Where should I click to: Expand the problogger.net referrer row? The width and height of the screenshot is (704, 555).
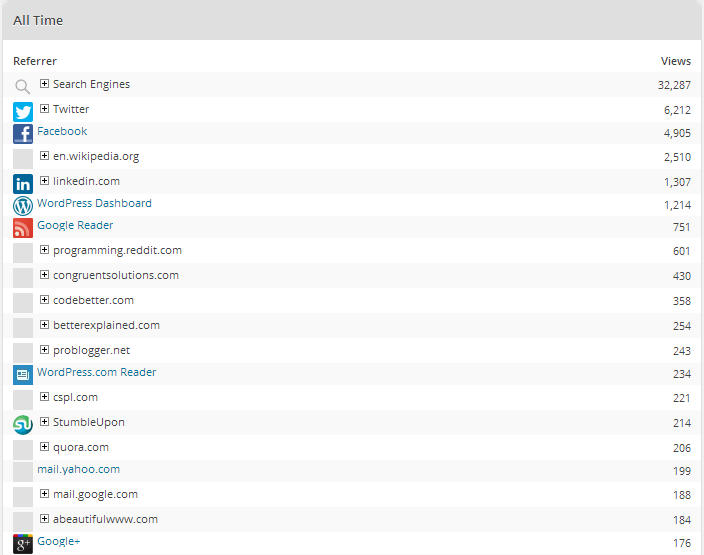[44, 349]
